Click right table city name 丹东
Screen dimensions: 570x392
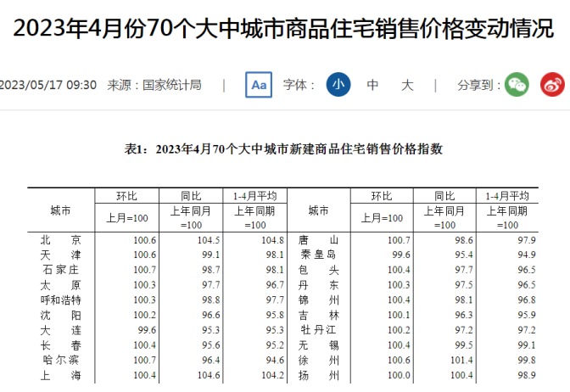click(x=318, y=285)
